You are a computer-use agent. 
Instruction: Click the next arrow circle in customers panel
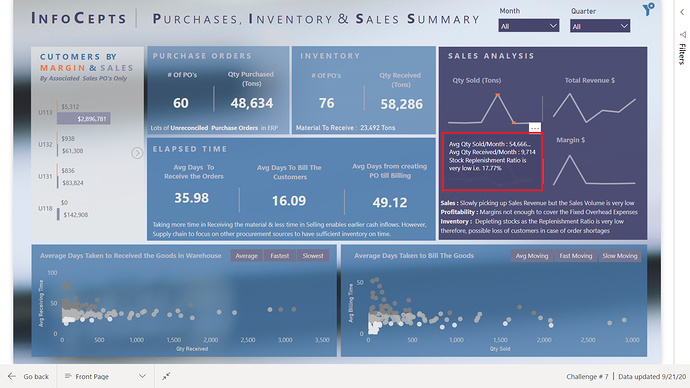137,153
